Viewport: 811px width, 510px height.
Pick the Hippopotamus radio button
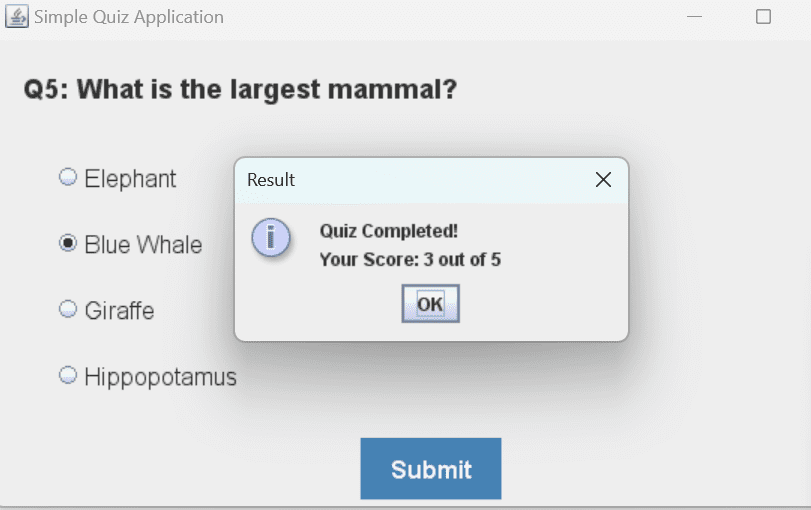[68, 375]
